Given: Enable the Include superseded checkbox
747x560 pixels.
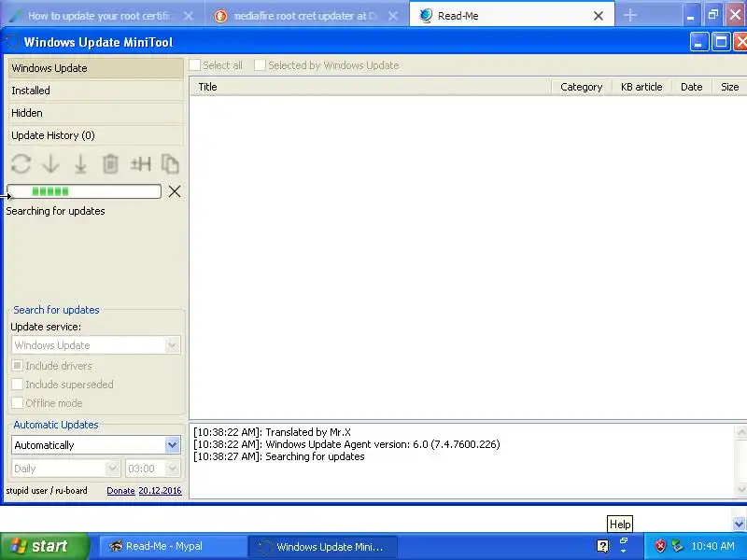Looking at the screenshot, I should click(17, 385).
